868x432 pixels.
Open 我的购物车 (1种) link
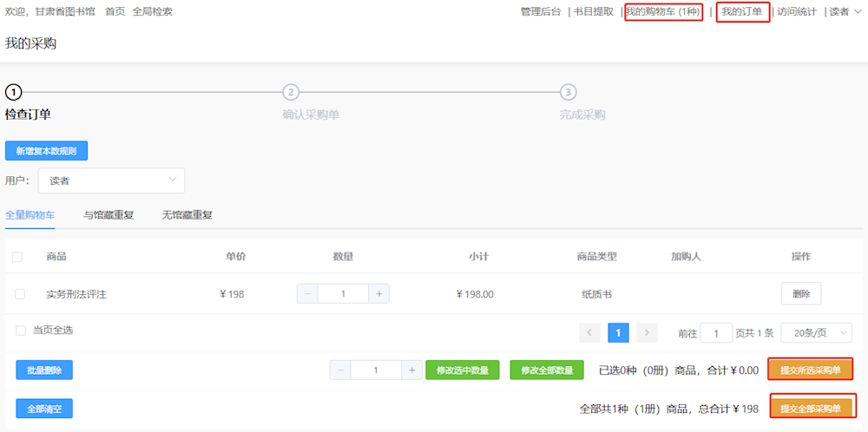[664, 11]
